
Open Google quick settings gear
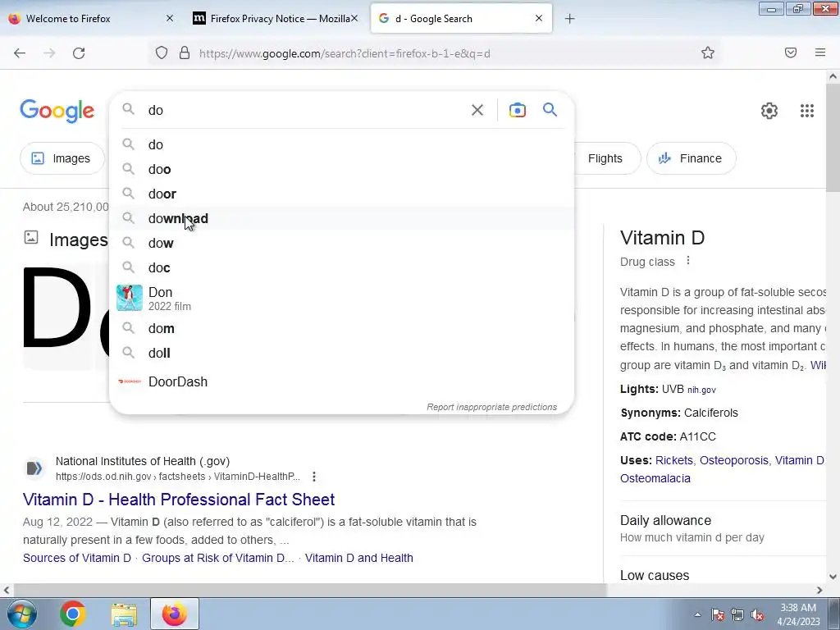pos(769,111)
